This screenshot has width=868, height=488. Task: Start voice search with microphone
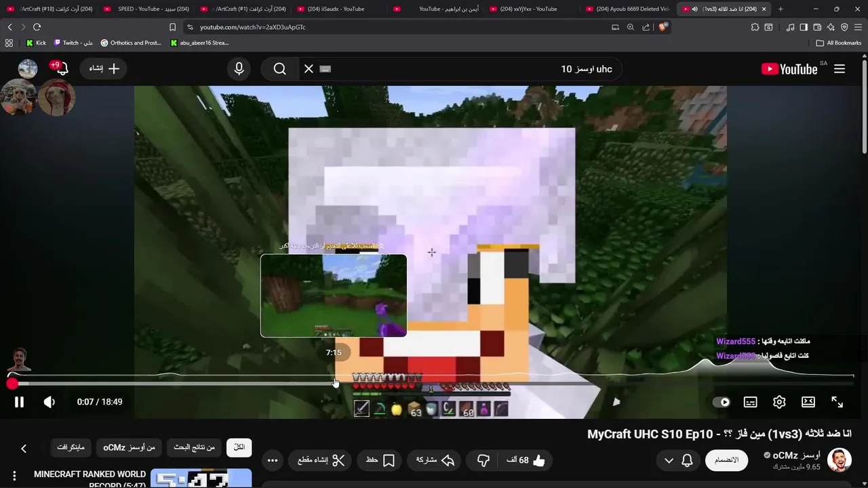239,68
